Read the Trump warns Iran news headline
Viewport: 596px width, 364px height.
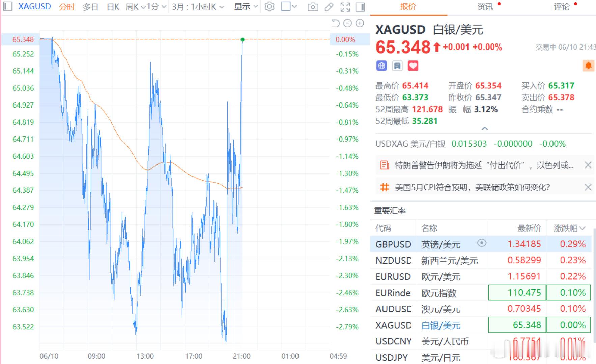(484, 165)
